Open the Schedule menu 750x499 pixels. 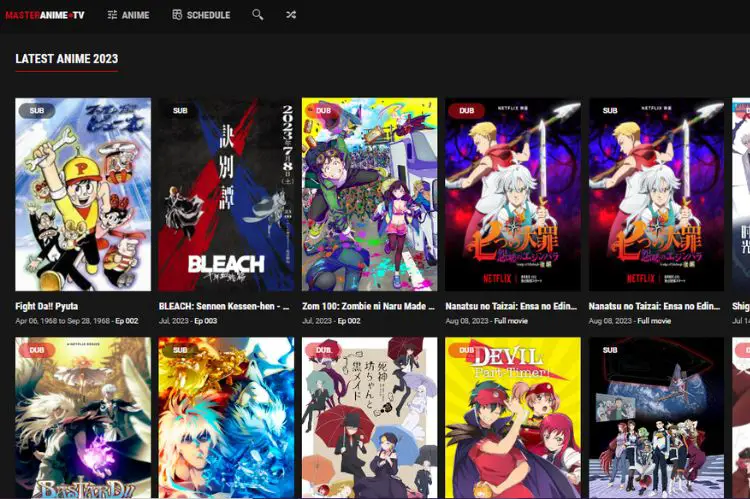tap(201, 15)
